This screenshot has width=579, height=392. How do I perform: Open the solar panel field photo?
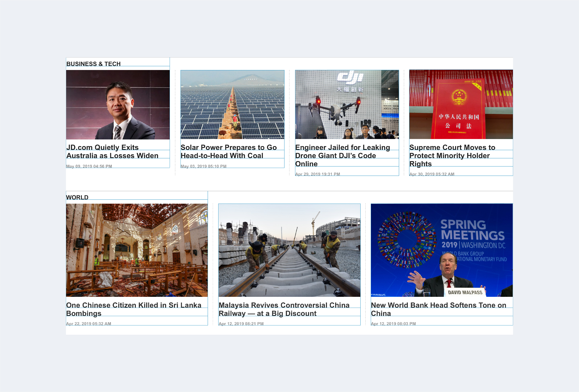(232, 105)
